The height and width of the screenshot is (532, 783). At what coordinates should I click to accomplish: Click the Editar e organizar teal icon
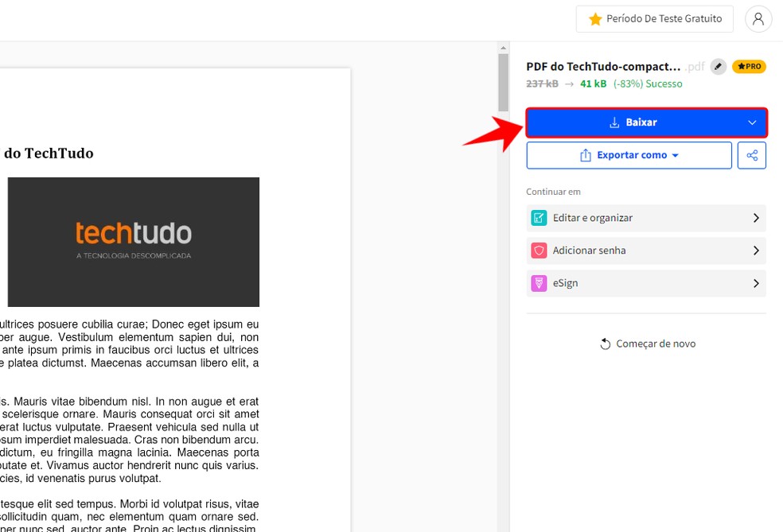point(538,218)
